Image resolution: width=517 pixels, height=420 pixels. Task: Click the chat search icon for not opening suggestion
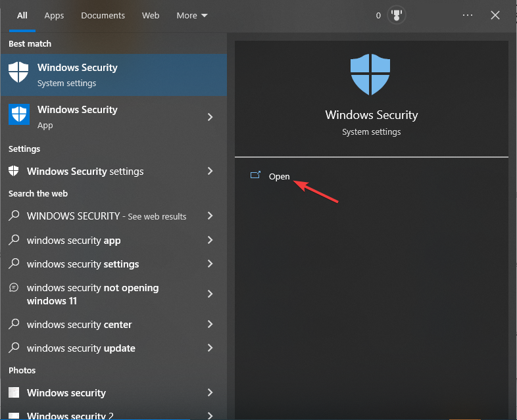pos(14,288)
